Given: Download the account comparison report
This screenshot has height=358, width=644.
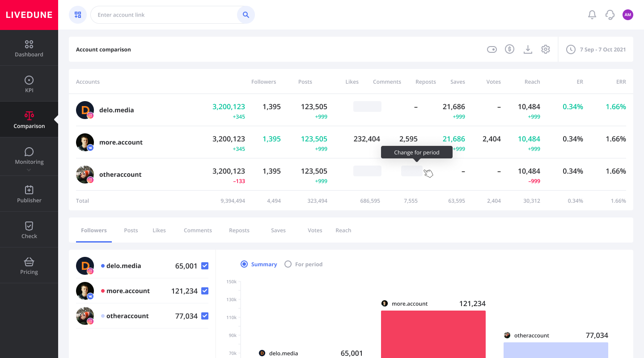Looking at the screenshot, I should (528, 49).
